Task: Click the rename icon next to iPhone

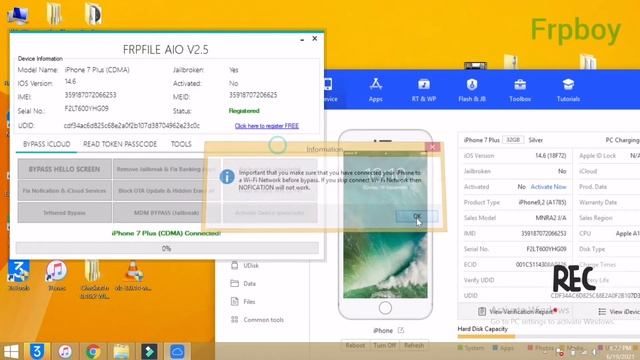Action: pos(401,330)
